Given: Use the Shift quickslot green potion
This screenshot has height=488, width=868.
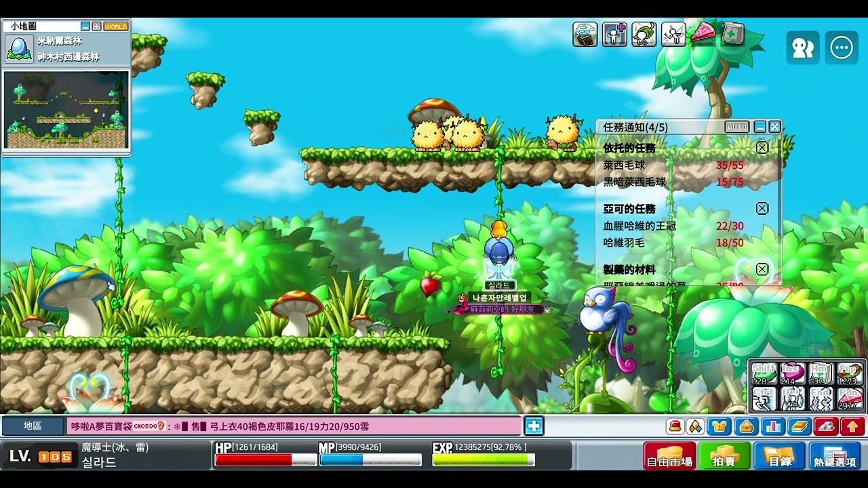Looking at the screenshot, I should pos(764,374).
